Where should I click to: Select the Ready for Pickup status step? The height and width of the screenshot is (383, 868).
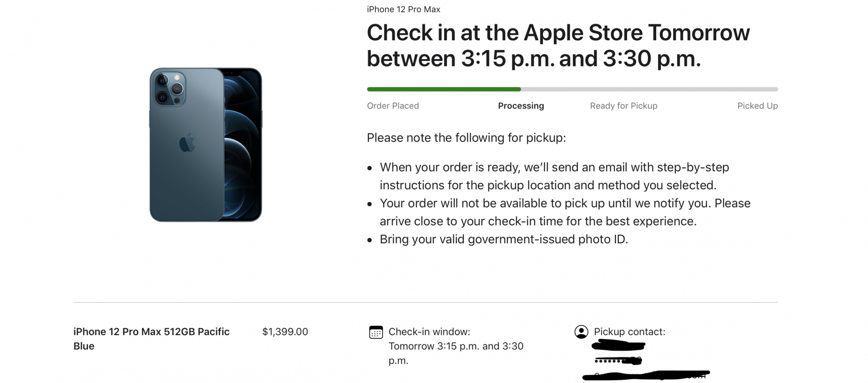click(623, 106)
